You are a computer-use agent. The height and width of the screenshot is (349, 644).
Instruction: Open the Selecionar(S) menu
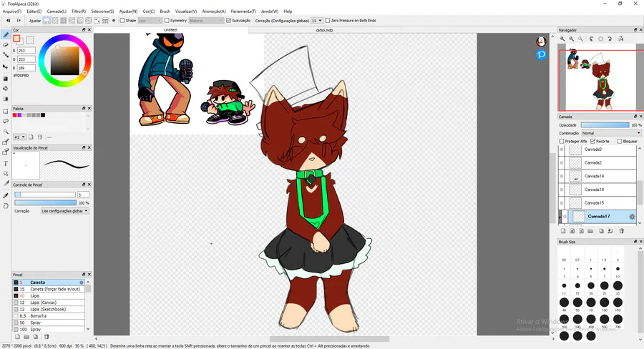(102, 11)
